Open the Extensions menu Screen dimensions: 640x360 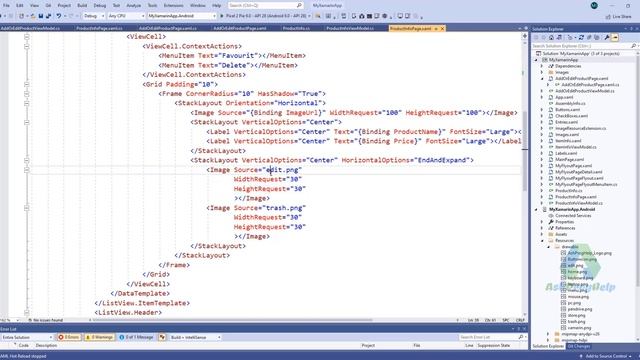click(173, 5)
